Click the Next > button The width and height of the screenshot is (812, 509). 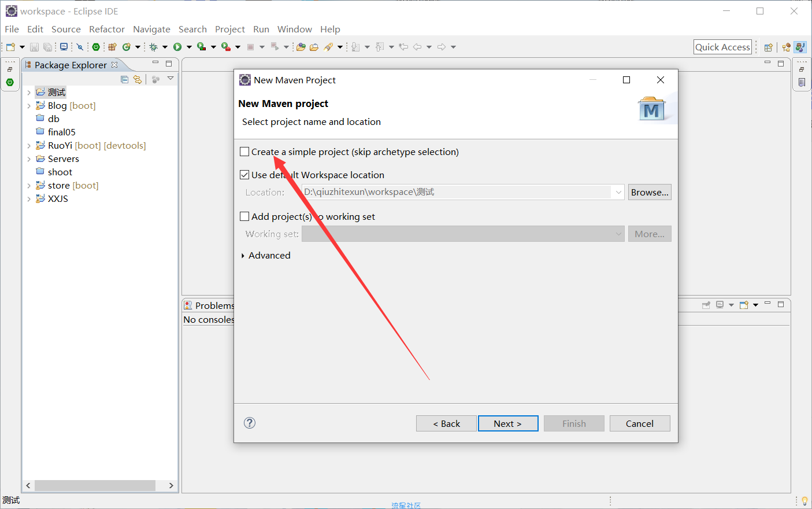(508, 423)
